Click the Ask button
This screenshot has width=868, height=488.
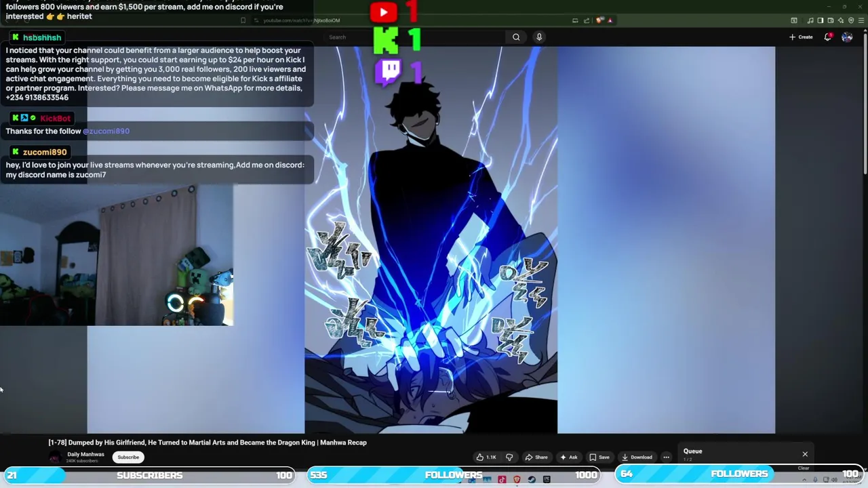[568, 457]
